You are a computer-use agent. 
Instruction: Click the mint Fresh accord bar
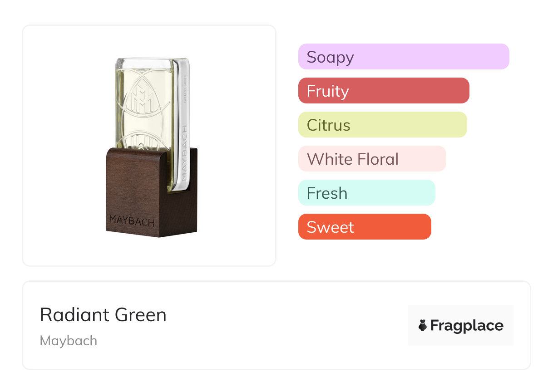tap(366, 193)
